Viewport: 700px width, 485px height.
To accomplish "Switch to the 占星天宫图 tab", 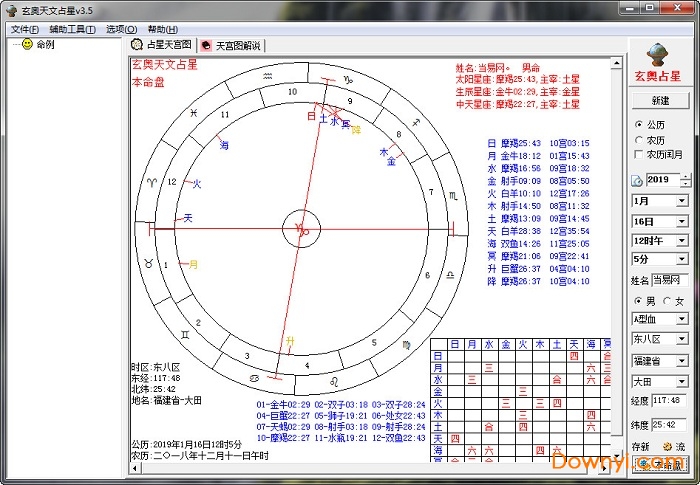I will 162,44.
